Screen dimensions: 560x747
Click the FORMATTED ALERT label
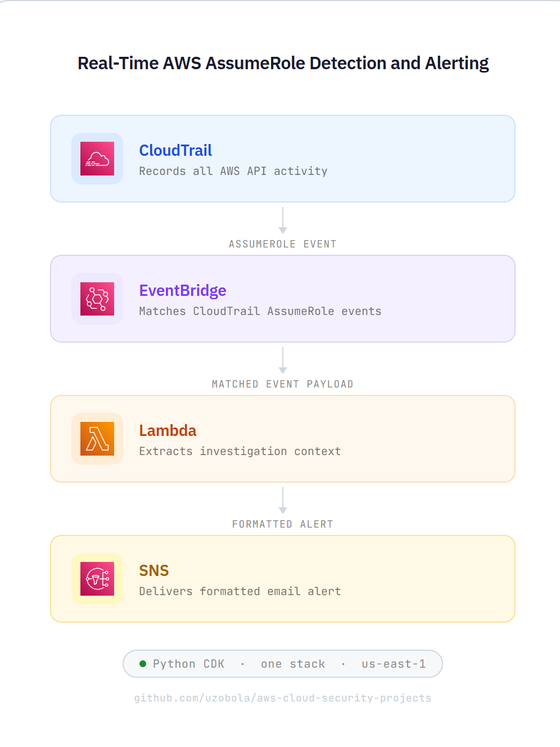283,524
